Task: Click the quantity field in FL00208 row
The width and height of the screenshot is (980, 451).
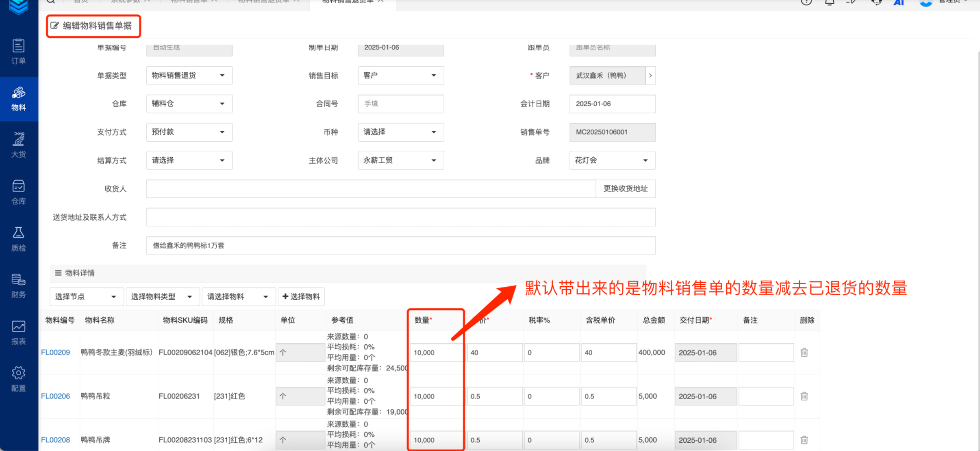Action: click(x=436, y=440)
